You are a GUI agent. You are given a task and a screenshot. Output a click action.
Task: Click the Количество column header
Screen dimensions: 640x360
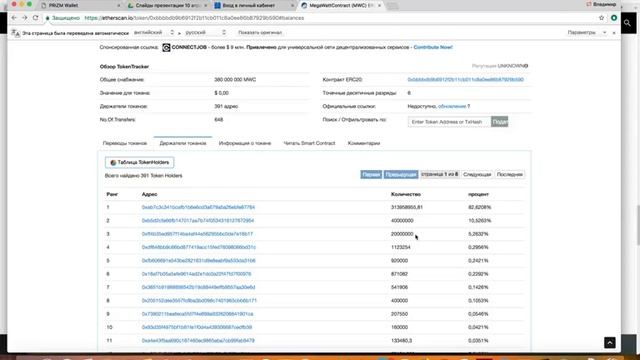click(x=406, y=194)
